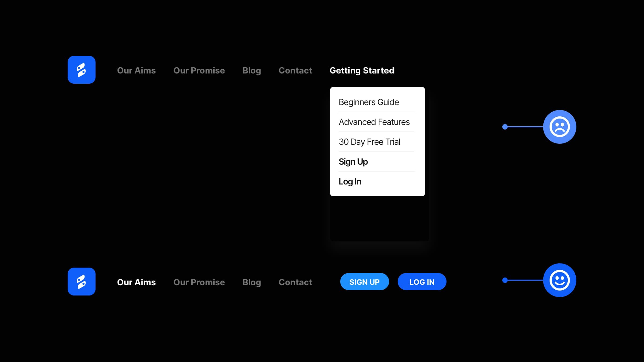This screenshot has height=362, width=644.
Task: Click the LOG IN button in bottom nav
Action: (422, 281)
